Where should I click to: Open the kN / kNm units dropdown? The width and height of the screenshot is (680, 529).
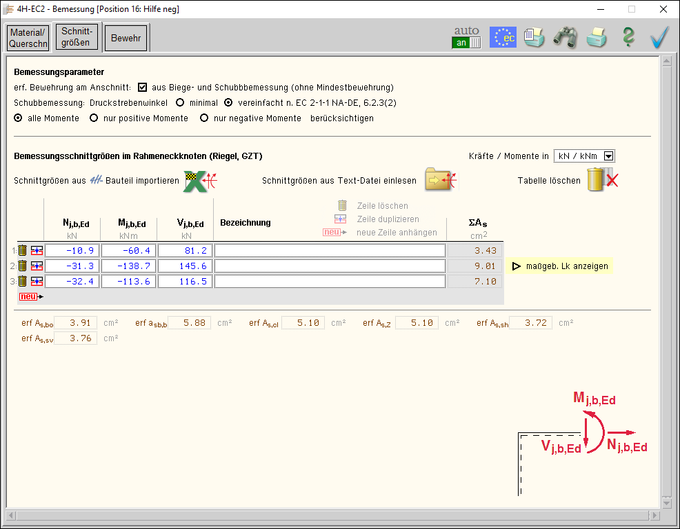point(608,156)
